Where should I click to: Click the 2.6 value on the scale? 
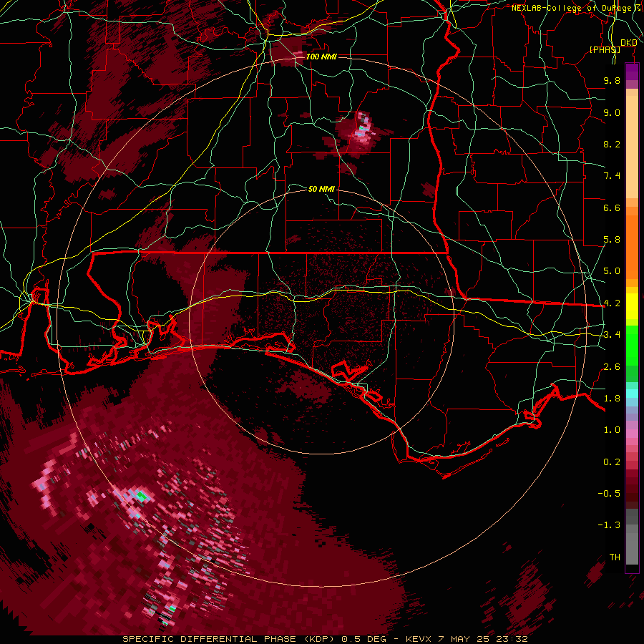tap(612, 367)
